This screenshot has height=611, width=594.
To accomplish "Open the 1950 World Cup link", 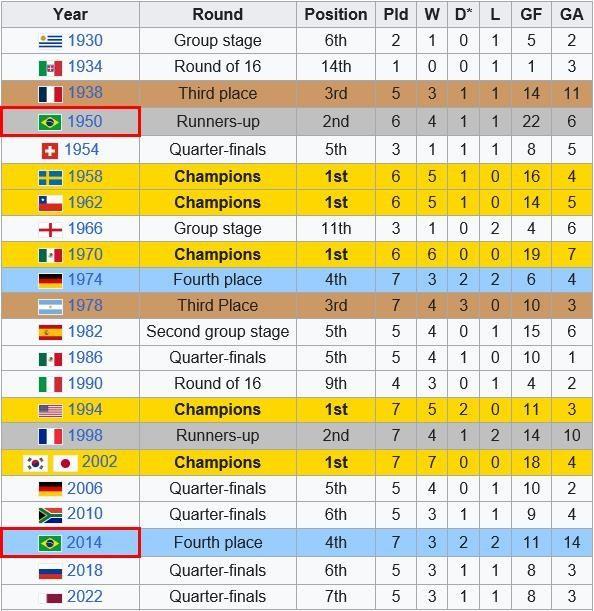I will click(x=85, y=121).
